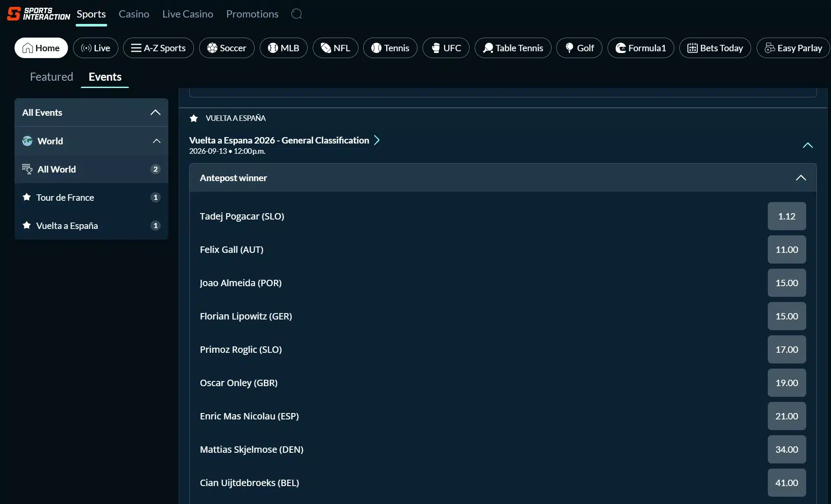Collapse the Antepost winner market
Viewport: 831px width, 504px height.
pyautogui.click(x=801, y=178)
